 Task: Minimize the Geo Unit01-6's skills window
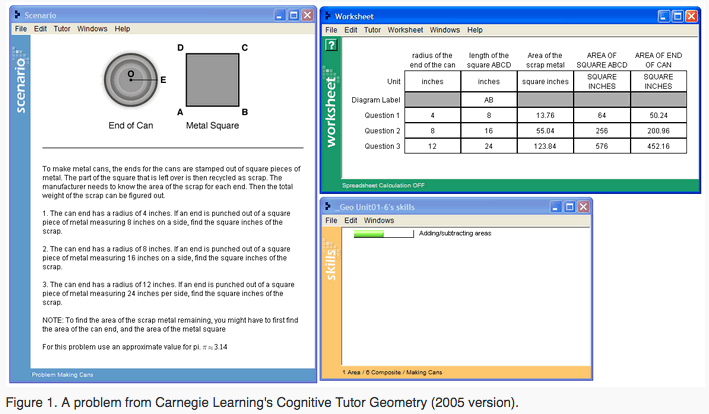click(556, 207)
